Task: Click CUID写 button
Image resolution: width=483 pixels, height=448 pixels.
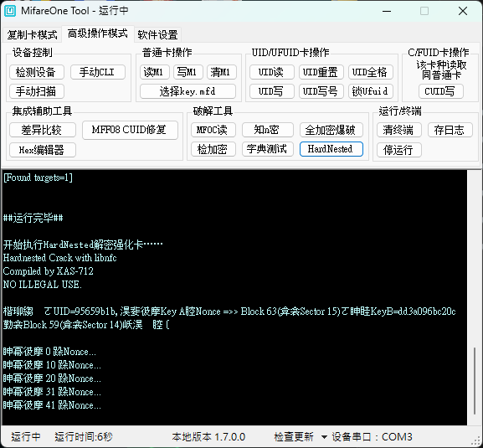Action: tap(441, 91)
